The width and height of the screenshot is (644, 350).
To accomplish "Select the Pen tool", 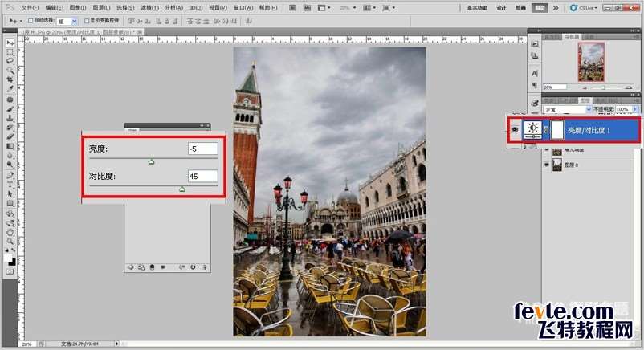I will [x=10, y=176].
